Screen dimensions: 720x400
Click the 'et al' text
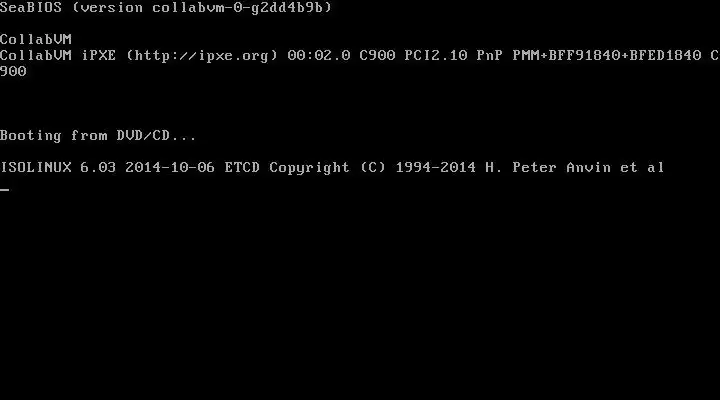pos(642,168)
